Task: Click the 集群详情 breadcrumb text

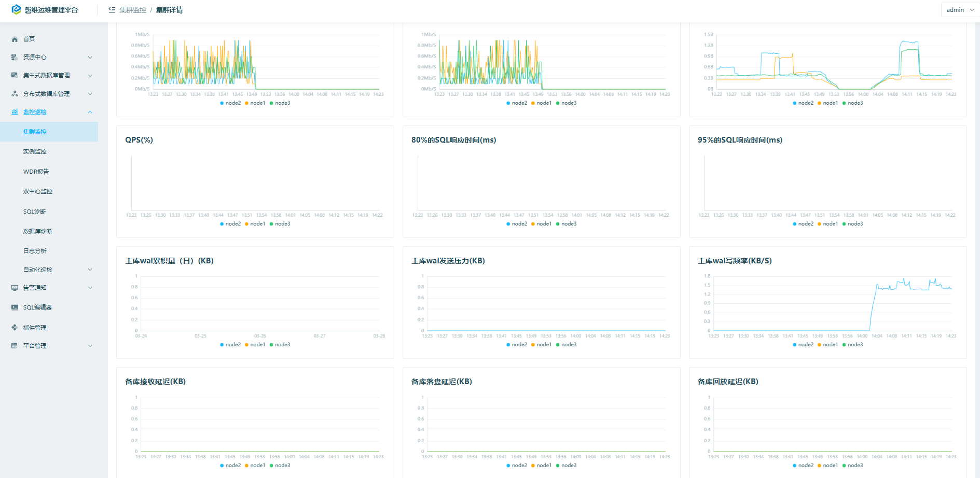Action: pyautogui.click(x=169, y=10)
